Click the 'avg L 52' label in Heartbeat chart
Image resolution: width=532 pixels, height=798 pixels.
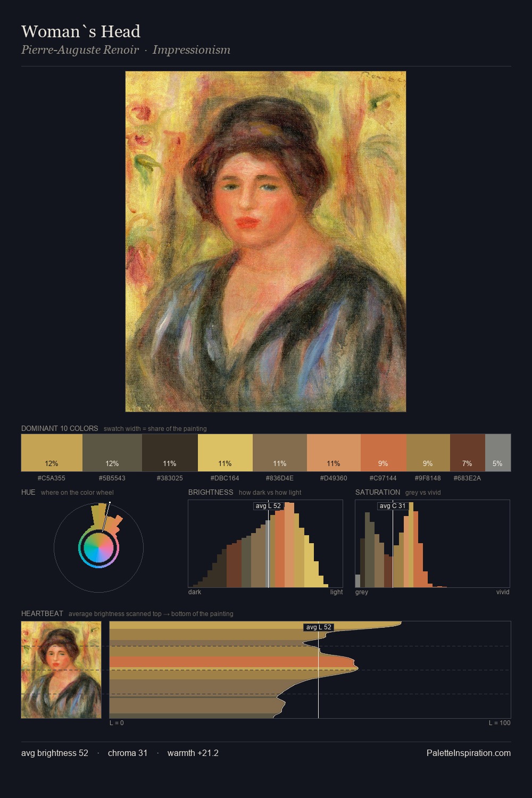point(318,627)
